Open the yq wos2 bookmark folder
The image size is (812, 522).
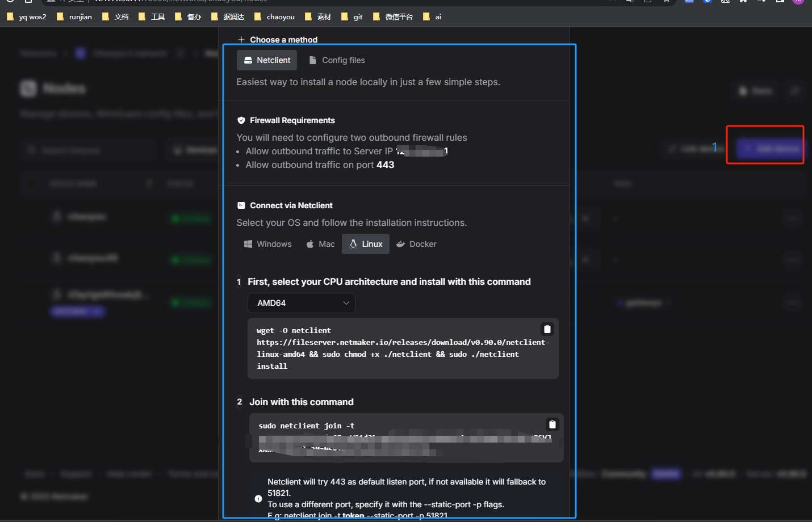pyautogui.click(x=27, y=17)
